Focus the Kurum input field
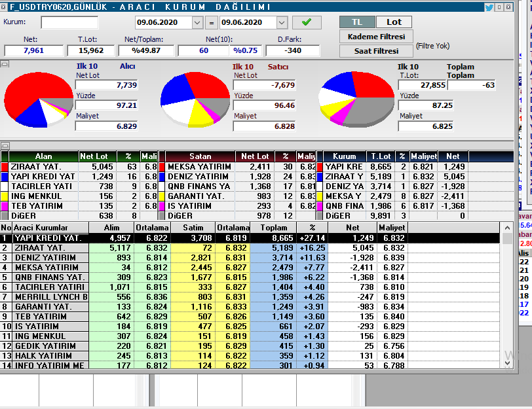The image size is (532, 409). click(x=69, y=22)
